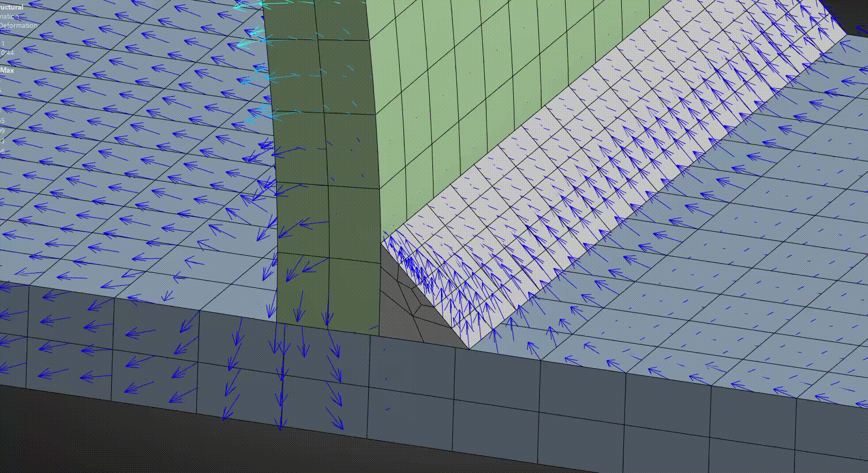
Task: Click the Max legend label
Action: point(7,70)
